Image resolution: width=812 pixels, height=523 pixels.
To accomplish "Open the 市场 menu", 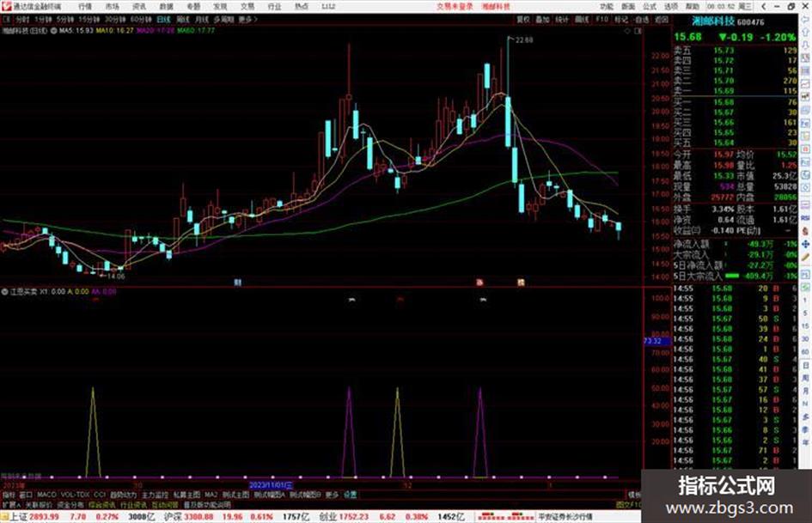I will [x=112, y=6].
